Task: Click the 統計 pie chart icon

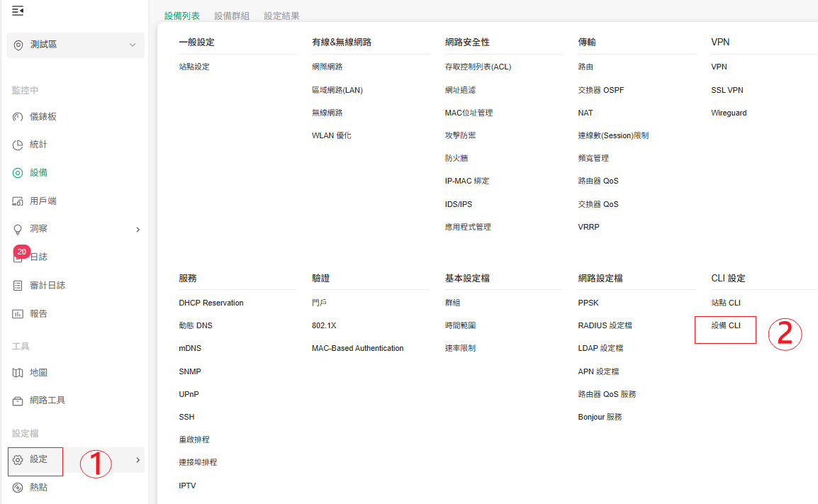Action: [x=18, y=145]
